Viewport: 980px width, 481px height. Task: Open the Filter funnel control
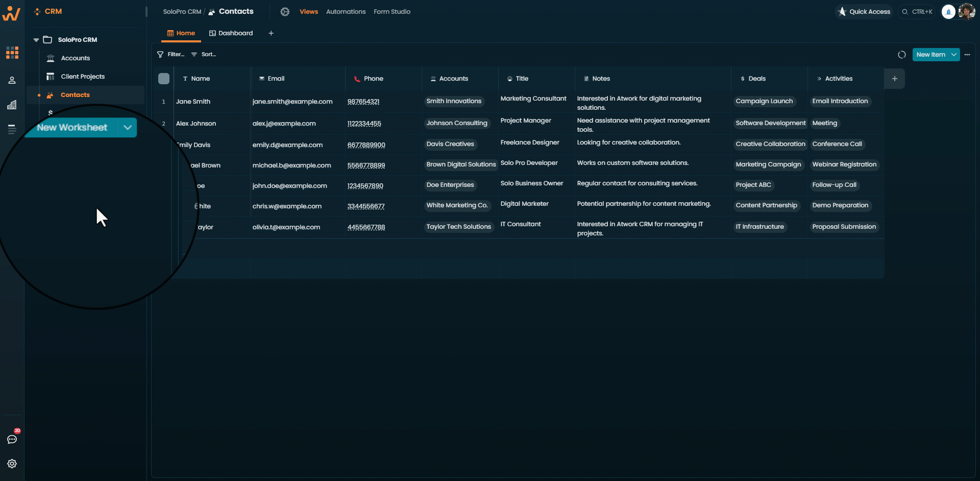point(171,54)
